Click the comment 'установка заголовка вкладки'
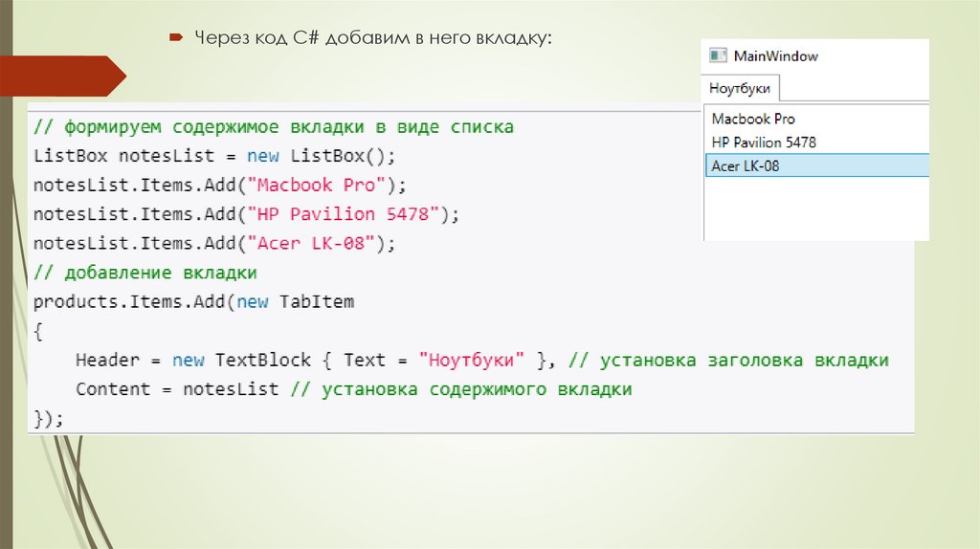Image resolution: width=980 pixels, height=549 pixels. pyautogui.click(x=745, y=361)
